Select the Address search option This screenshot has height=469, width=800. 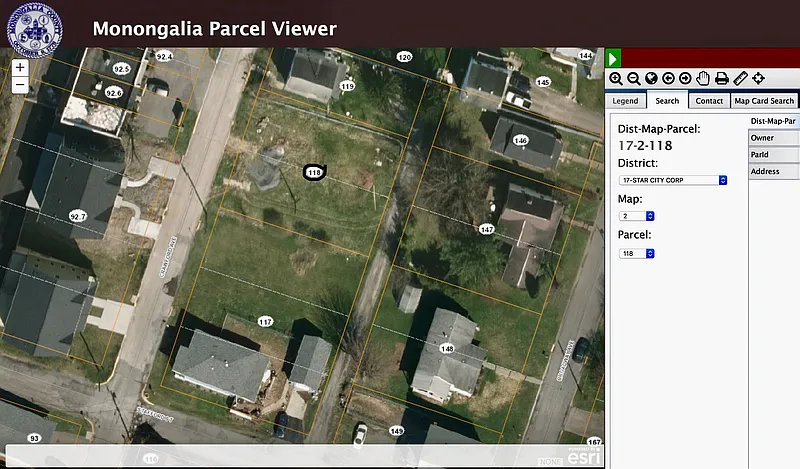[x=773, y=172]
